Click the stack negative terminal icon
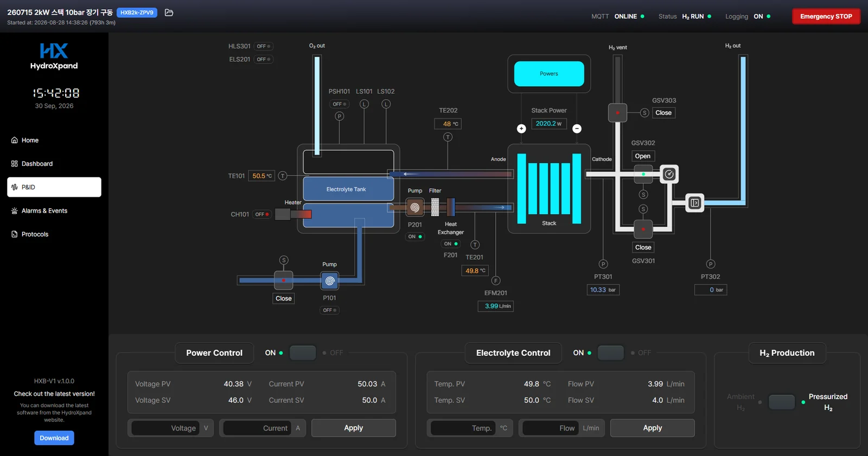This screenshot has width=868, height=456. coord(577,129)
